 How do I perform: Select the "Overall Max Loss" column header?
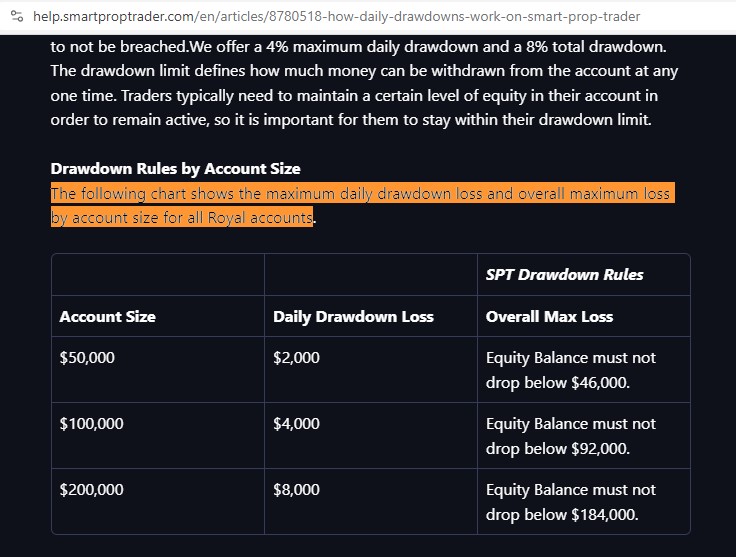549,316
